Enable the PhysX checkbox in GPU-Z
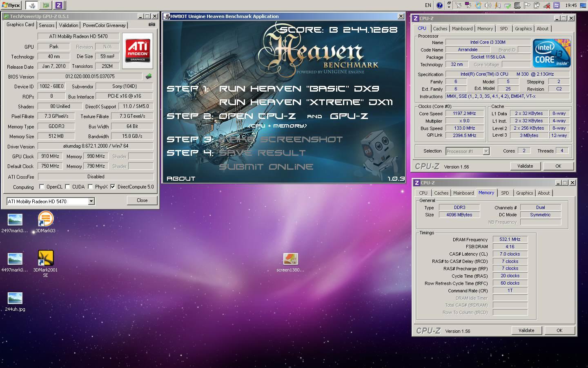The image size is (588, 368). pos(90,187)
